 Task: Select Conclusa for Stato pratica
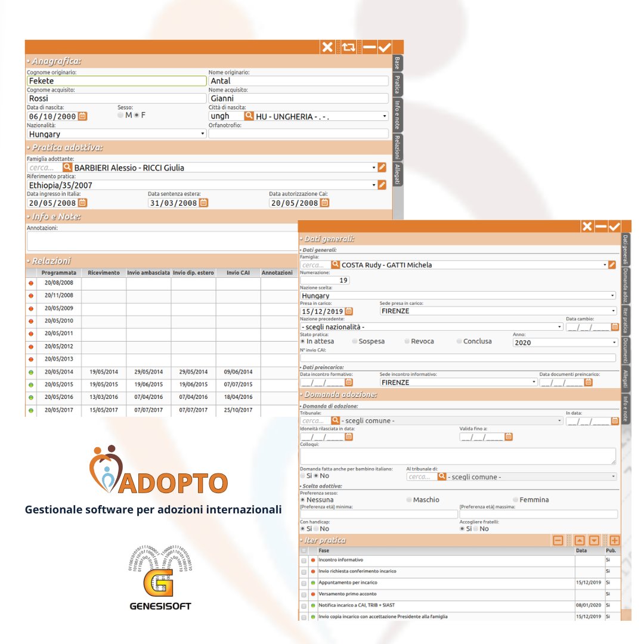pyautogui.click(x=459, y=341)
